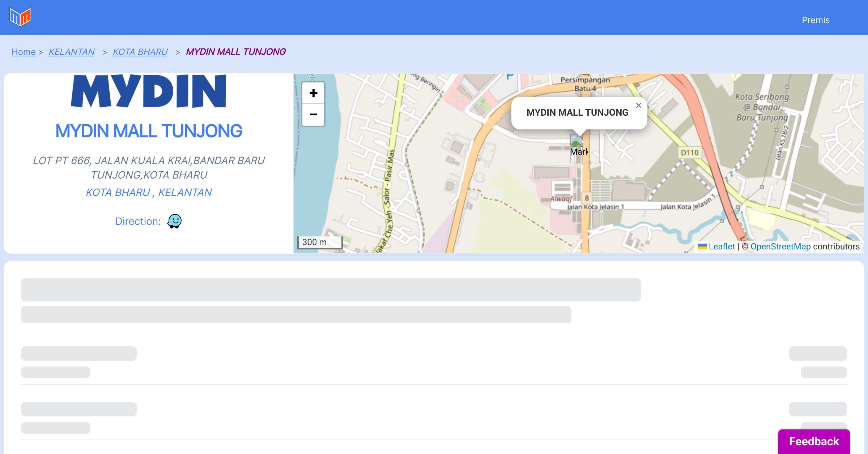Screen dimensions: 868x454
Task: Navigate to KOTA BHARU breadcrumb
Action: (140, 52)
